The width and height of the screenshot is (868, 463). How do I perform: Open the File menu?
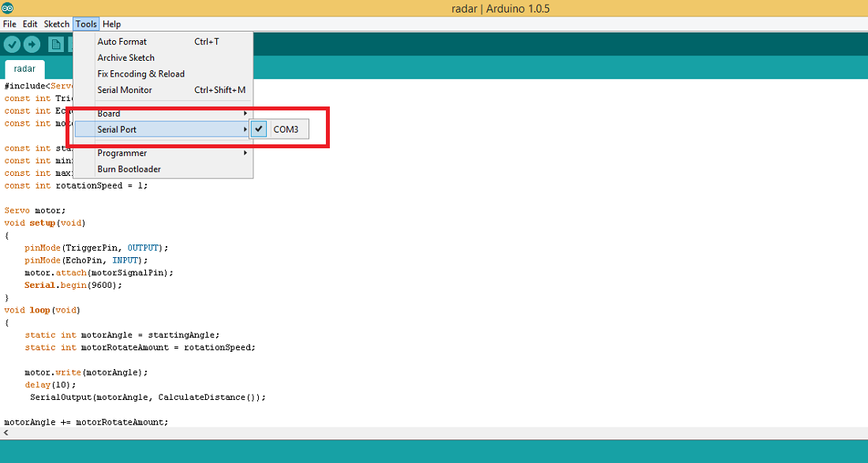point(9,24)
